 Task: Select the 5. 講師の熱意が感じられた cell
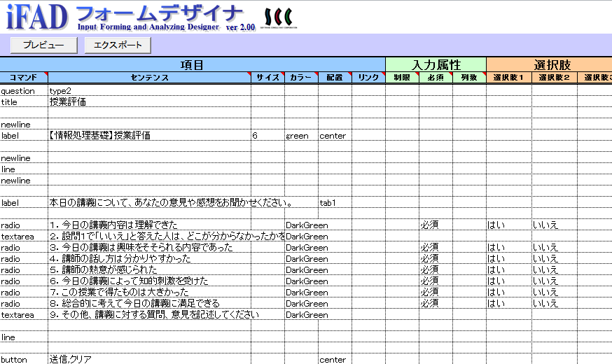tap(149, 270)
